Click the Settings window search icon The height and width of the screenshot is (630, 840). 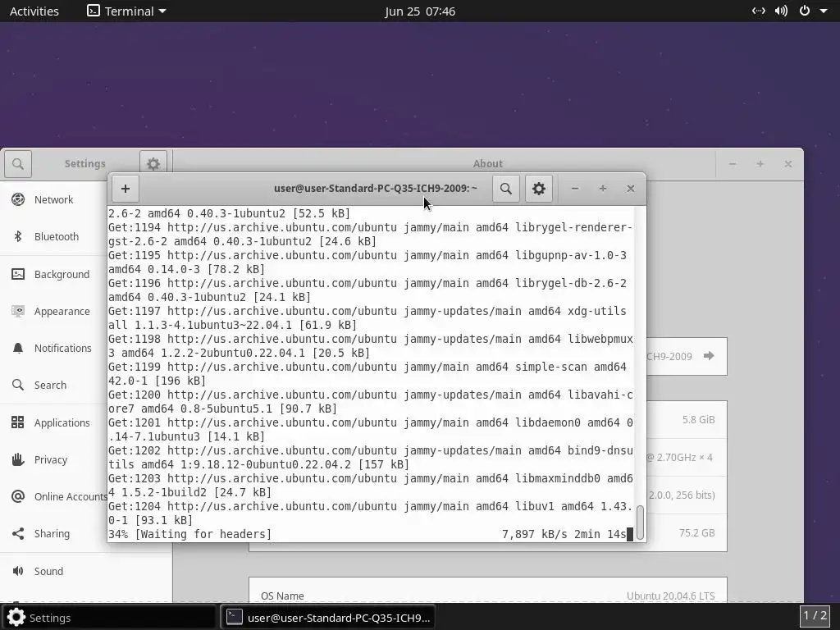(x=18, y=164)
